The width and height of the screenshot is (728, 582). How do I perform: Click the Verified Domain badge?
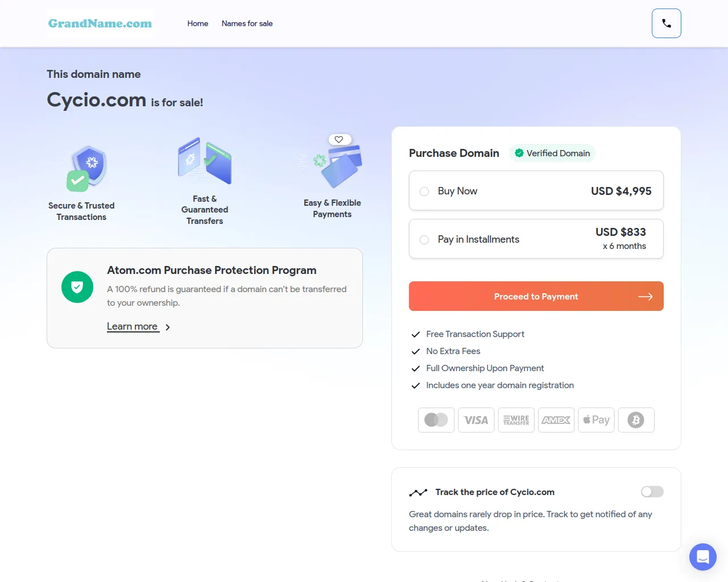pos(552,153)
